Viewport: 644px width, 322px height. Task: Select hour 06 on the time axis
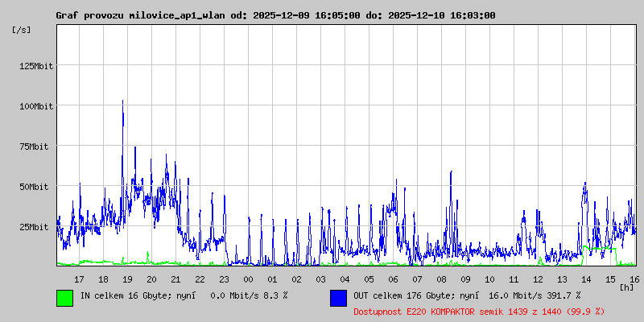click(x=393, y=279)
